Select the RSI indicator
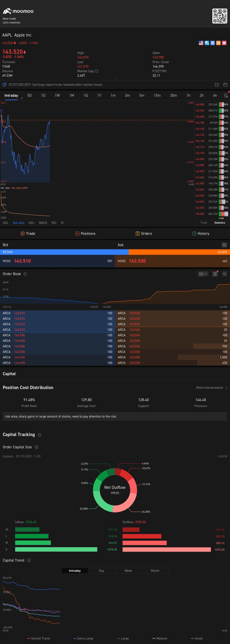Viewport: 230px width, 644px height. click(x=54, y=223)
